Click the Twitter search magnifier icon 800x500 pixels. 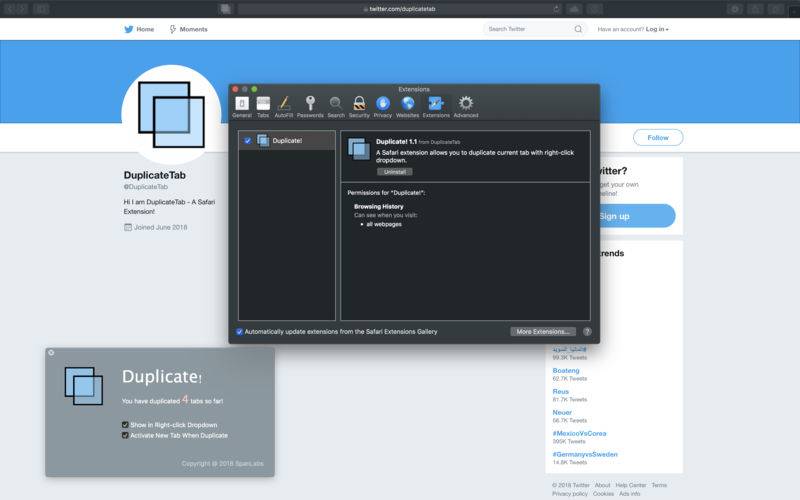point(578,29)
